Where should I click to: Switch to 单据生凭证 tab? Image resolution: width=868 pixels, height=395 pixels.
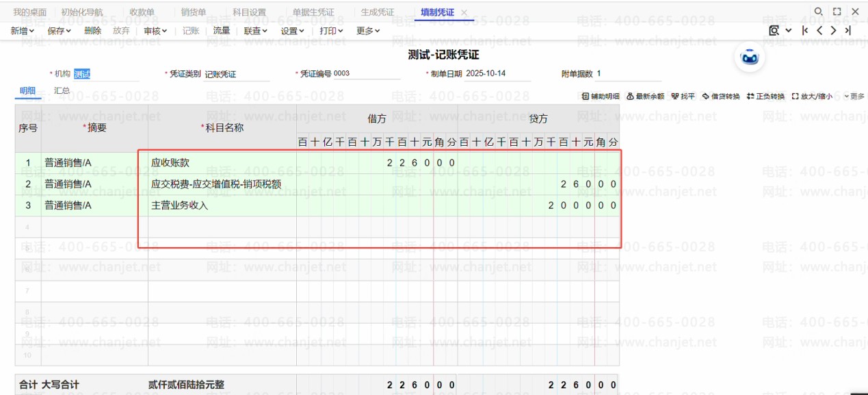(x=313, y=12)
